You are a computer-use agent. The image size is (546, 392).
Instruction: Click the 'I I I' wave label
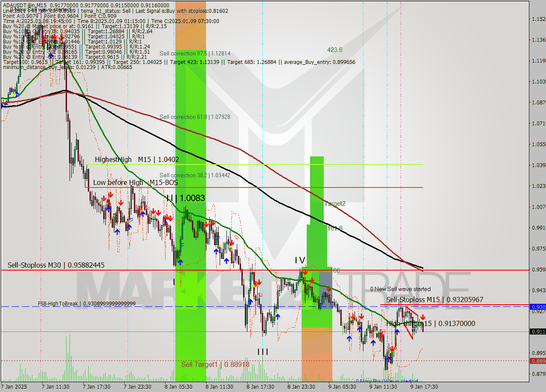point(263,352)
